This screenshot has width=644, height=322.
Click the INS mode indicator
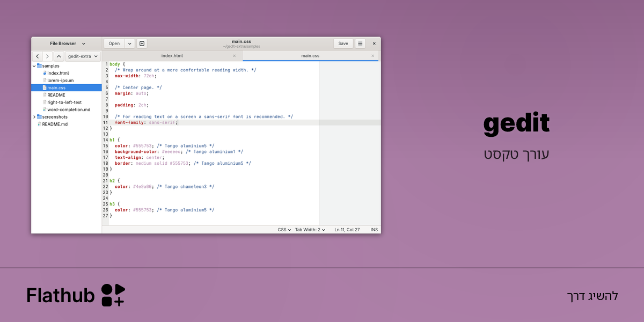point(374,230)
